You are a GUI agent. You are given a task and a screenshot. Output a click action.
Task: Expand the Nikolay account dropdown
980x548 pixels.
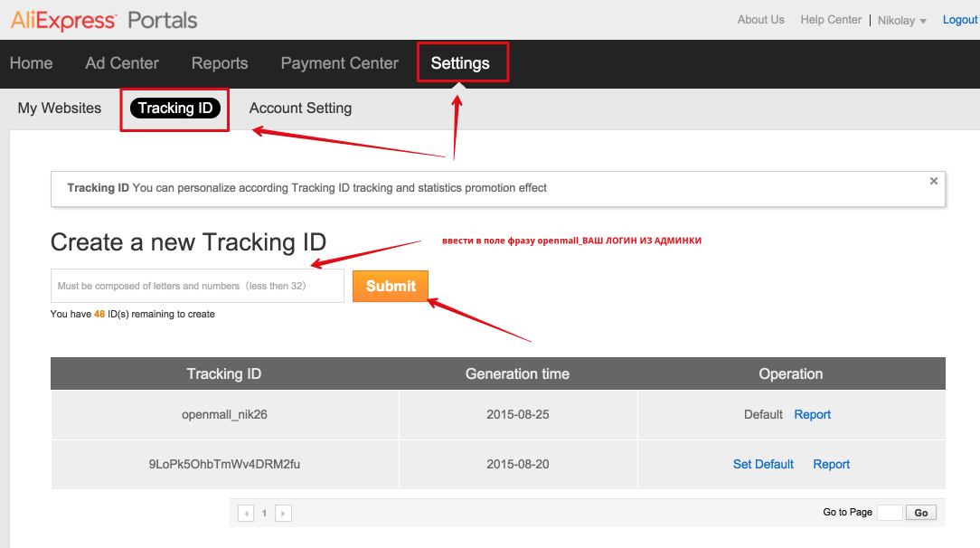pyautogui.click(x=902, y=21)
